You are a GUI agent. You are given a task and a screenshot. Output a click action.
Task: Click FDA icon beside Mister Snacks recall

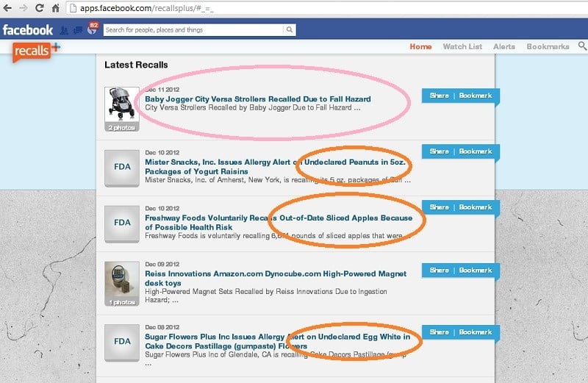122,168
